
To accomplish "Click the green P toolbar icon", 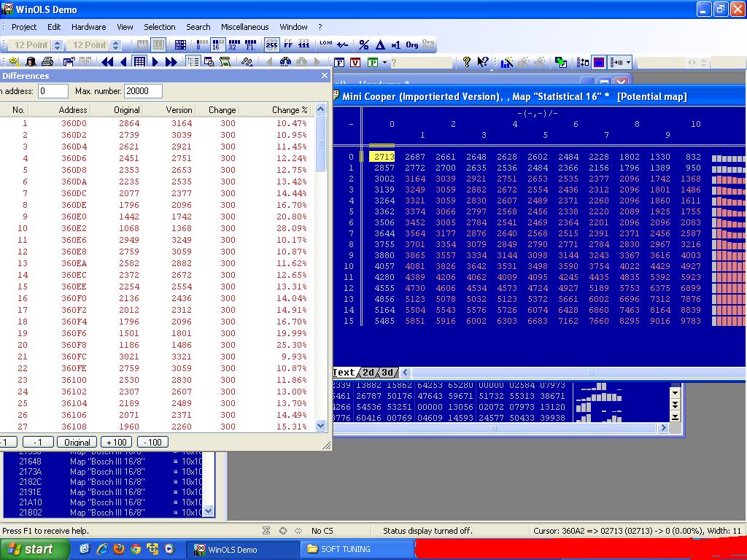I will coord(373,63).
